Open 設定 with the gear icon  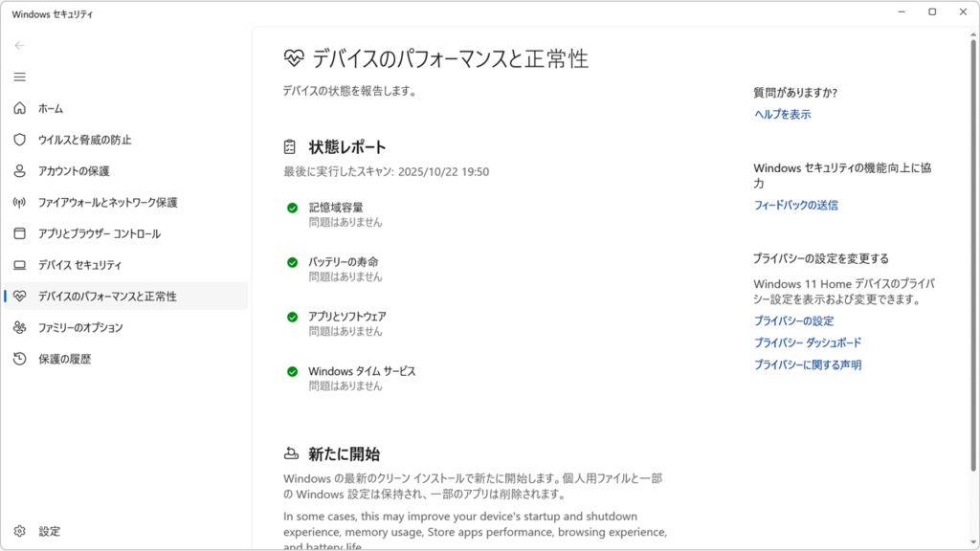coord(19,531)
